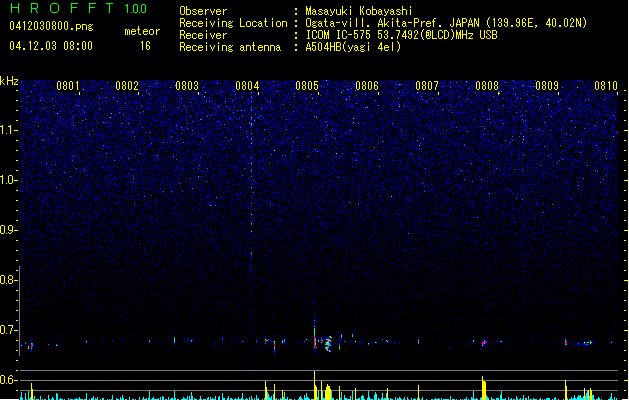Click the 0804 time marker

pyautogui.click(x=247, y=86)
